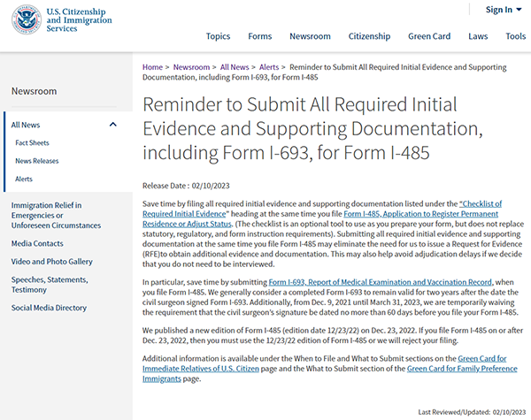531x420 pixels.
Task: Click the Newsroom sidebar heading
Action: (x=35, y=91)
